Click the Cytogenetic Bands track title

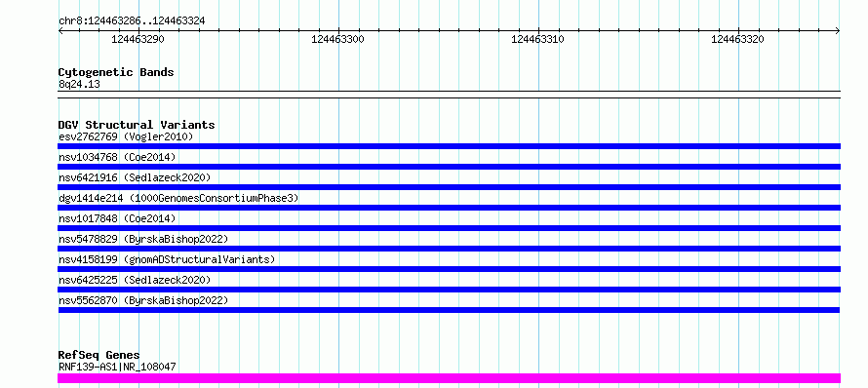tap(116, 72)
